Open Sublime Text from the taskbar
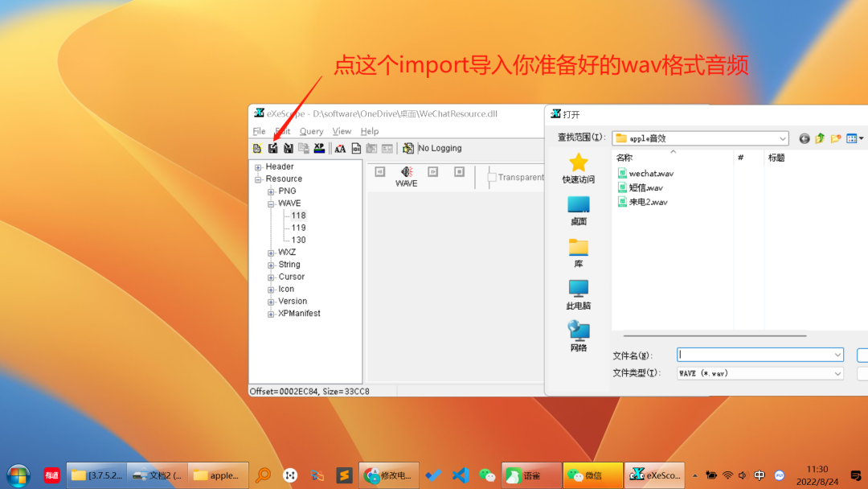Viewport: 868px width, 489px height. pos(344,475)
